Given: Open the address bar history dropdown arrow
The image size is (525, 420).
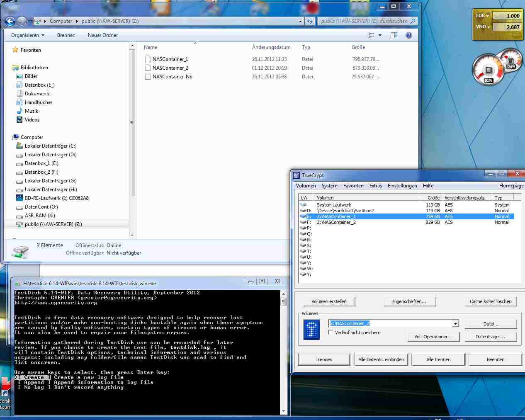Looking at the screenshot, I should (x=300, y=21).
